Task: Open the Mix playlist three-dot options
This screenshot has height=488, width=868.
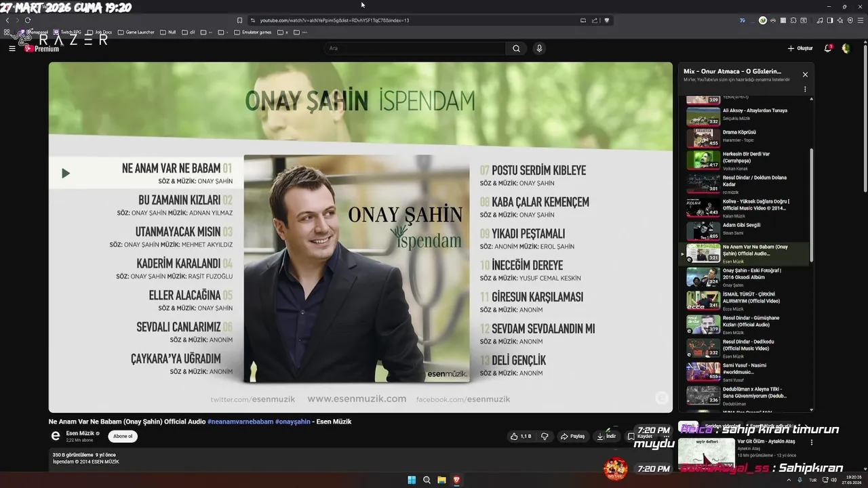Action: click(x=805, y=89)
